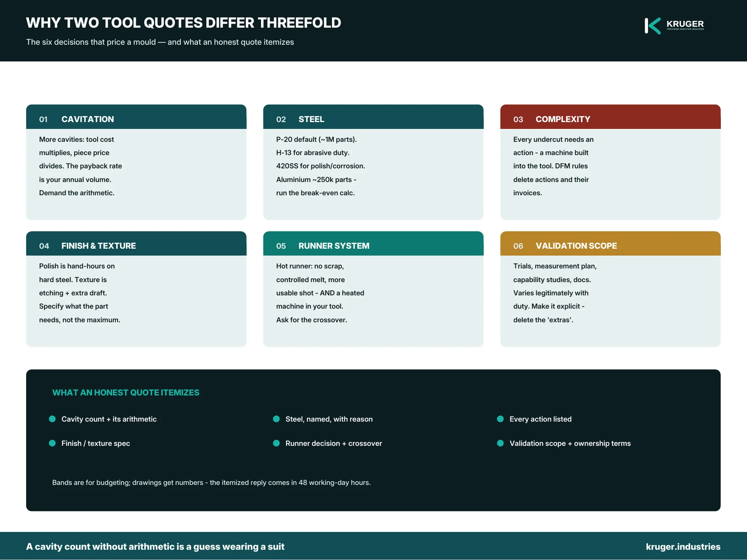Click the bullet next to Validation scope + ownership terms

click(x=500, y=443)
